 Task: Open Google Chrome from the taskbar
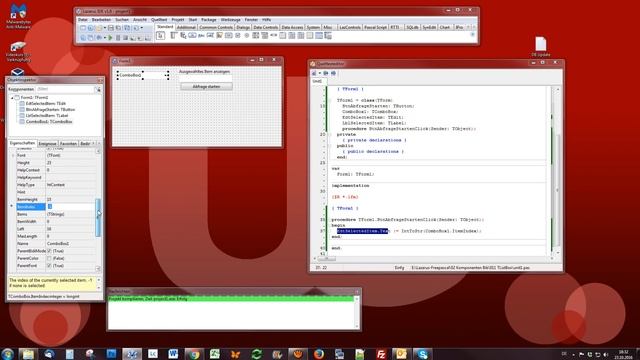(194, 353)
